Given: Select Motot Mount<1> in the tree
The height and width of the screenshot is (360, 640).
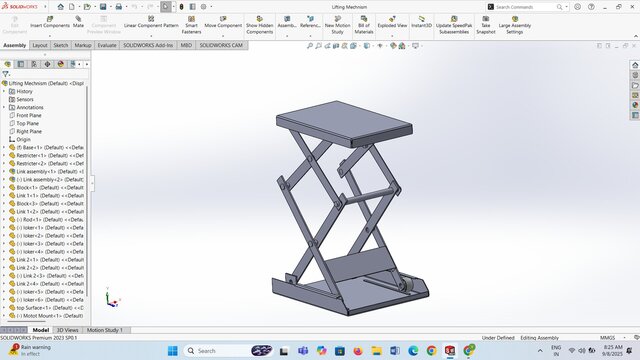Looking at the screenshot, I should point(46,316).
